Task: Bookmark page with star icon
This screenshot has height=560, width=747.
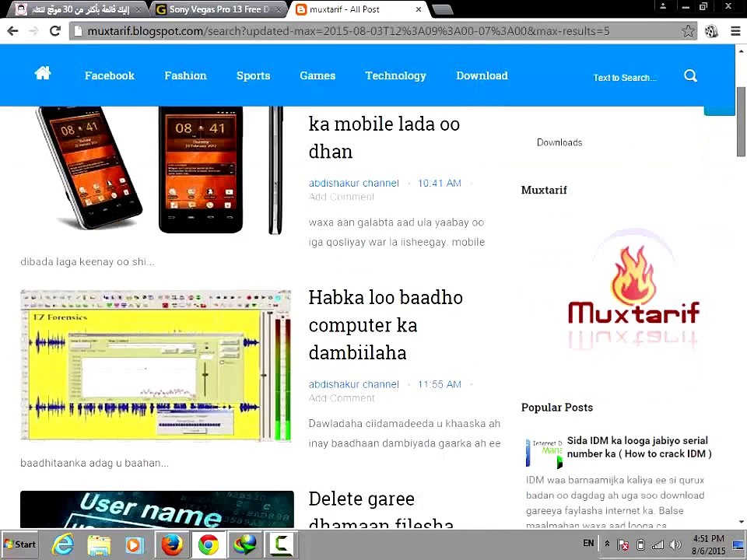Action: [688, 31]
